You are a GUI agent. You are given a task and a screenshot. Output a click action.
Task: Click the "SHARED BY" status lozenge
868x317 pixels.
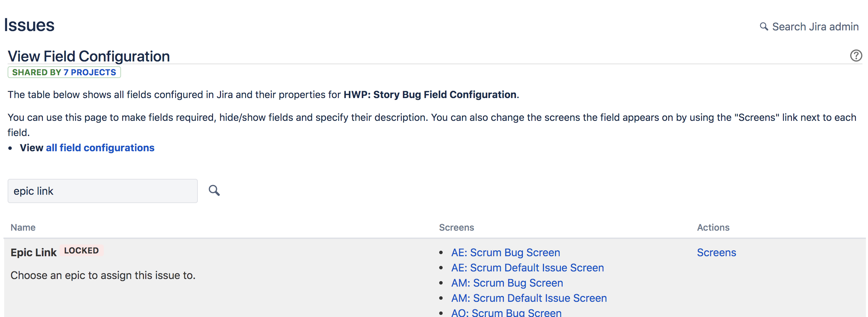click(x=64, y=73)
